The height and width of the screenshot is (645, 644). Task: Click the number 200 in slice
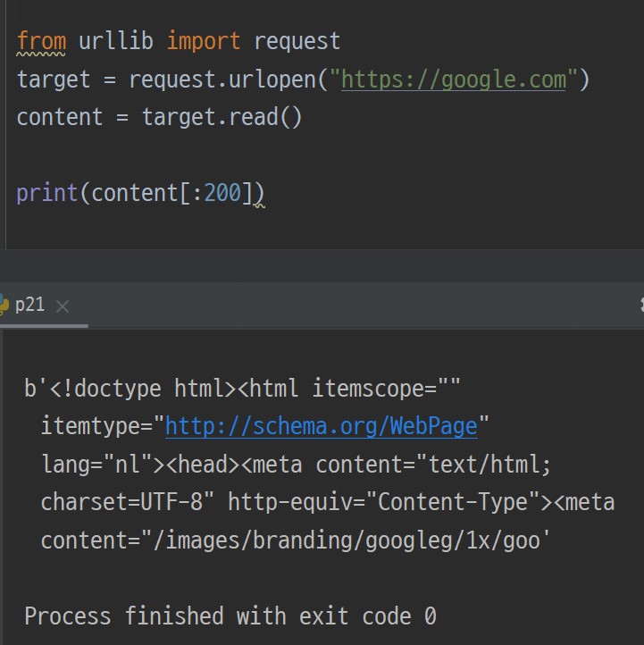[222, 192]
